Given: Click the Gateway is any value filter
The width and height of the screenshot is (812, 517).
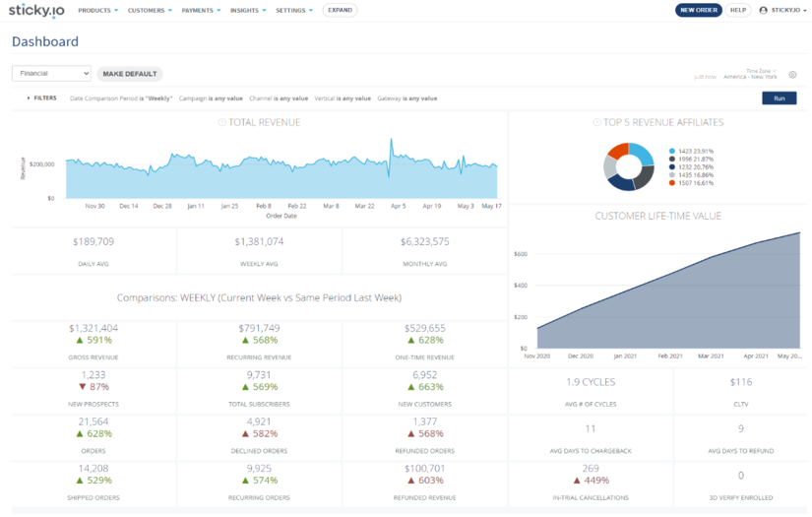Looking at the screenshot, I should pyautogui.click(x=407, y=98).
